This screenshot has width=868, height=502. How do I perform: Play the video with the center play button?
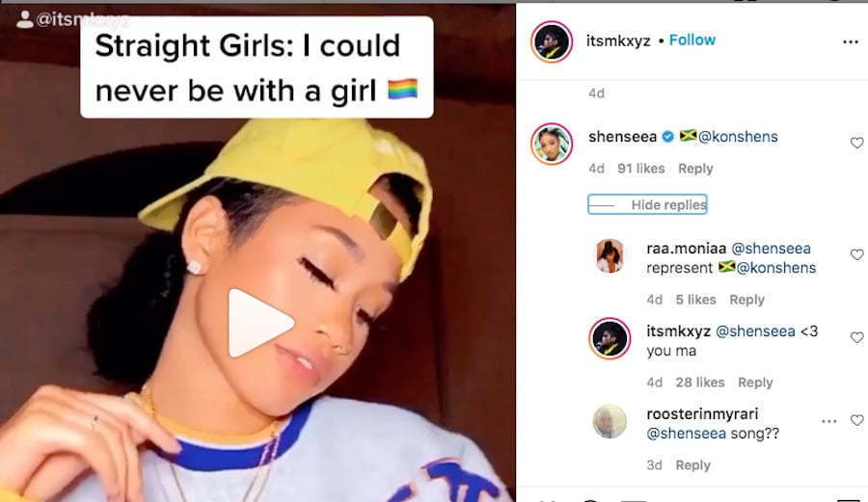click(x=258, y=323)
